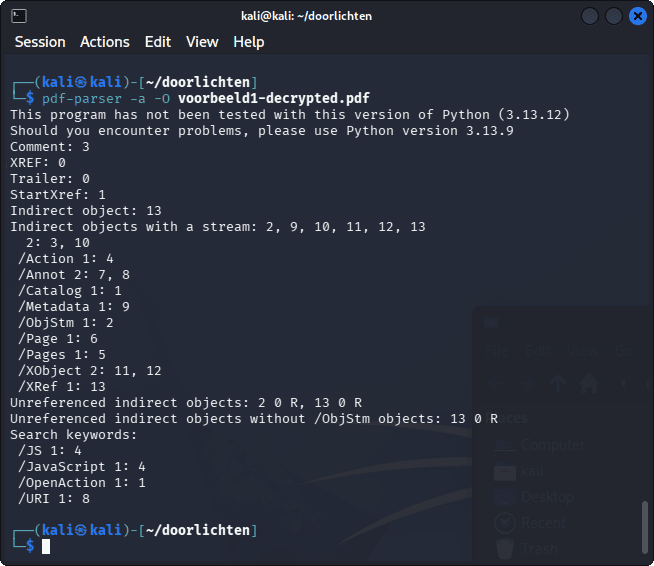Click the '/Metadata 1: 9' line

pyautogui.click(x=74, y=307)
